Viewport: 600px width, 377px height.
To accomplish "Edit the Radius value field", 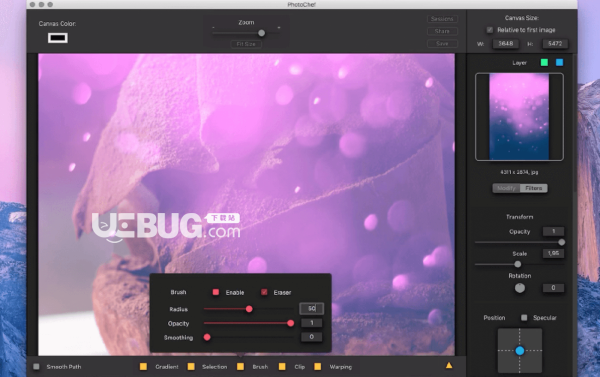I will pyautogui.click(x=311, y=308).
